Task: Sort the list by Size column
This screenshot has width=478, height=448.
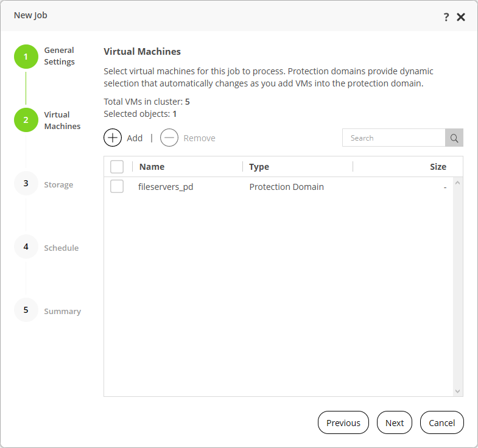Action: tap(438, 167)
